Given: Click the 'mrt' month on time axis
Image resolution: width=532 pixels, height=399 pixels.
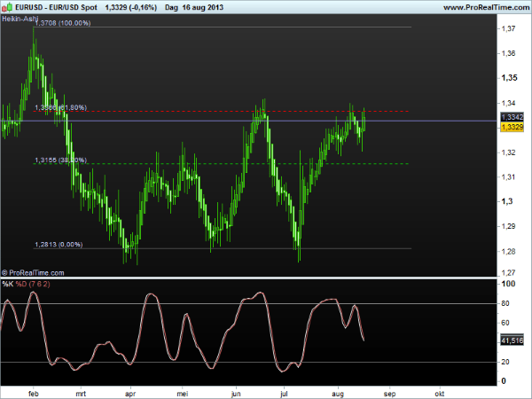Looking at the screenshot, I should (81, 394).
